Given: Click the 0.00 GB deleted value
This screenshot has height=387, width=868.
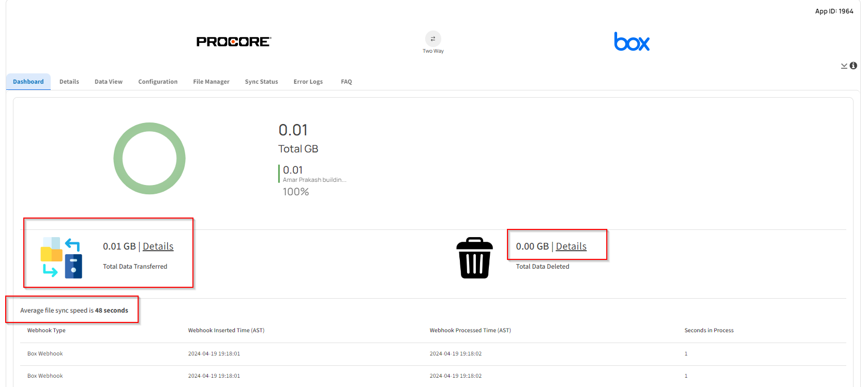Looking at the screenshot, I should pos(532,246).
